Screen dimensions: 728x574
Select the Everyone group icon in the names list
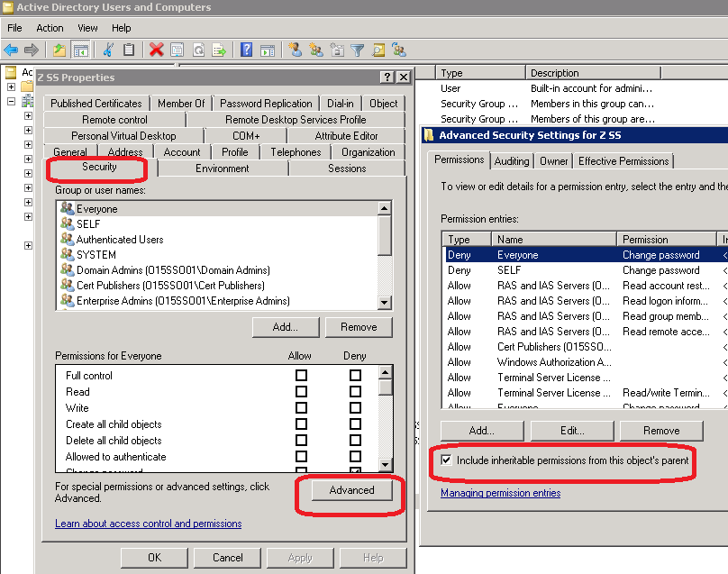tap(68, 208)
